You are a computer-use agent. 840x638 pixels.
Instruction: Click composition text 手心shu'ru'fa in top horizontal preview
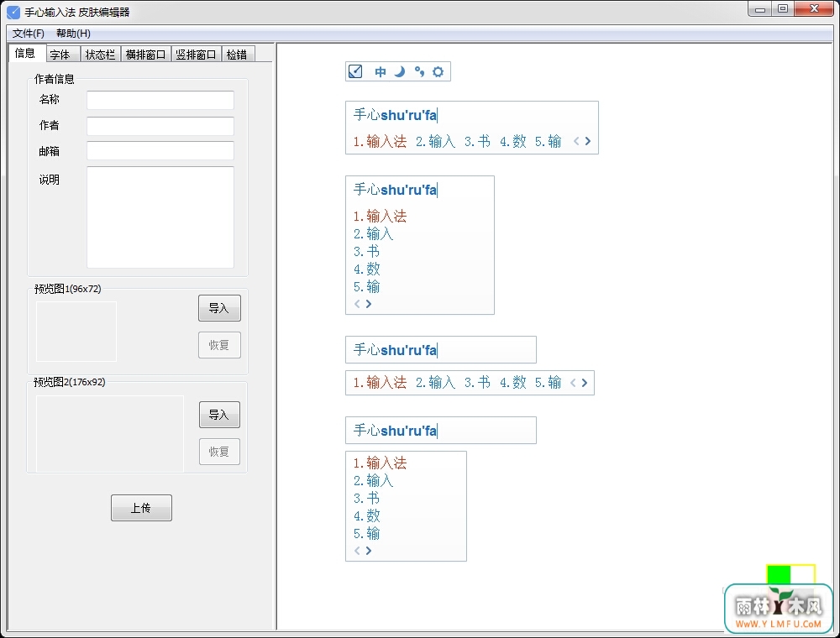396,114
